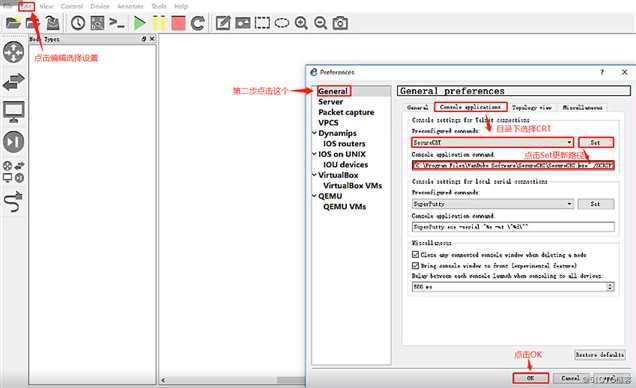Open the Tools menu
The image size is (636, 388).
(x=159, y=6)
